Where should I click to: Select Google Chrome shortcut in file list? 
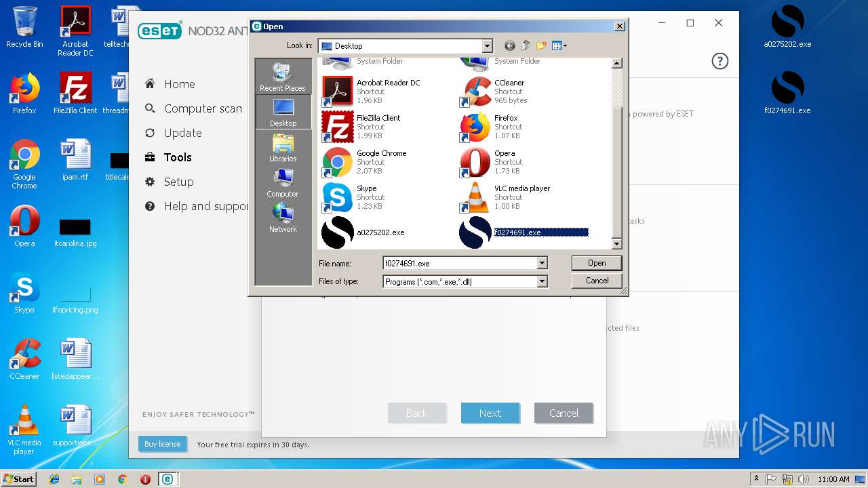coord(364,161)
